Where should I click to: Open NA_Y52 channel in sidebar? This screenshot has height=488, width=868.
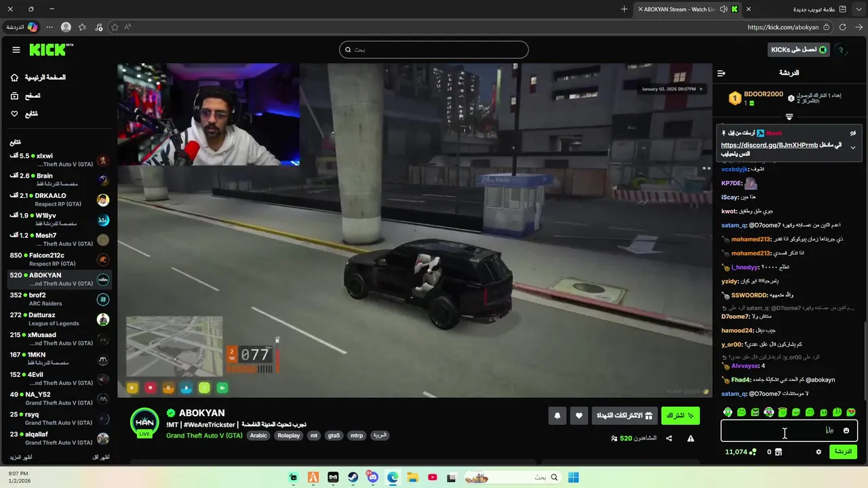point(60,399)
